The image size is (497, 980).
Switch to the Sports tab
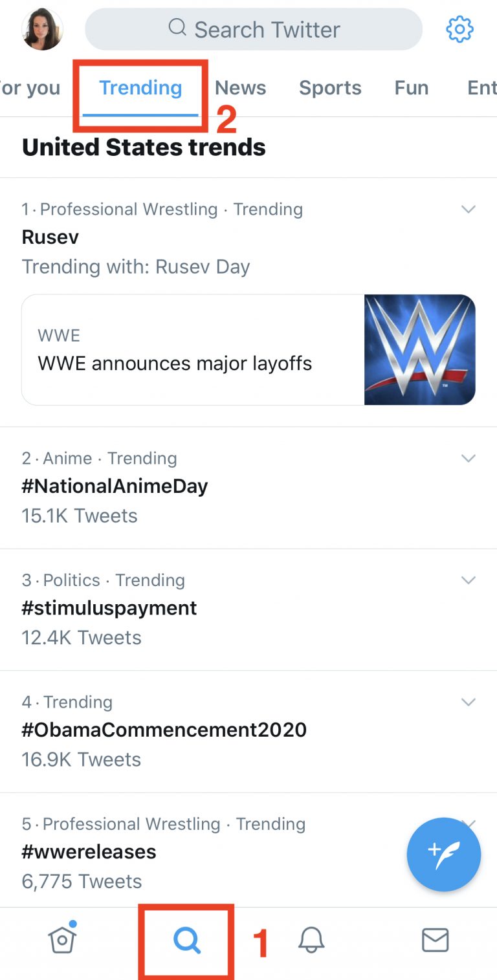(x=330, y=88)
